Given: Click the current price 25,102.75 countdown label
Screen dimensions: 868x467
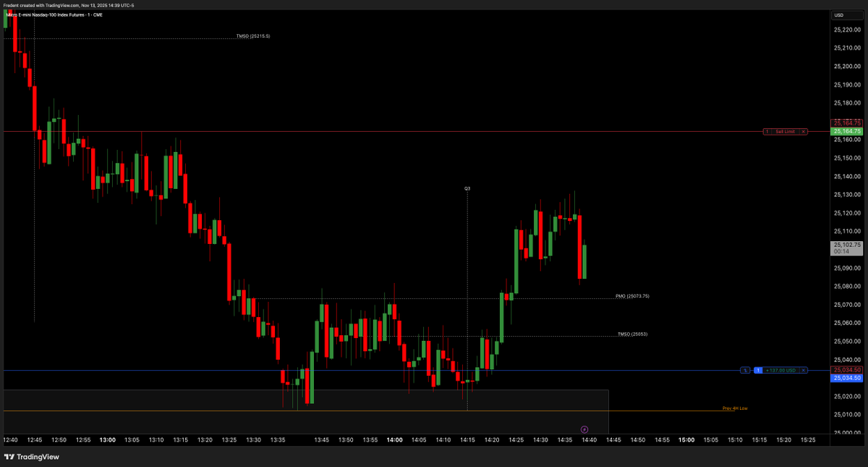Looking at the screenshot, I should pyautogui.click(x=847, y=248).
